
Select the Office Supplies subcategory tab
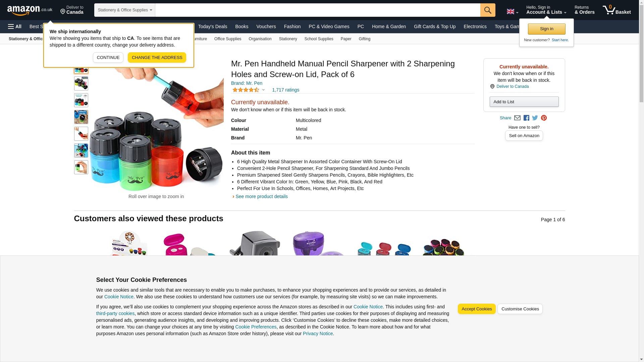(x=227, y=39)
